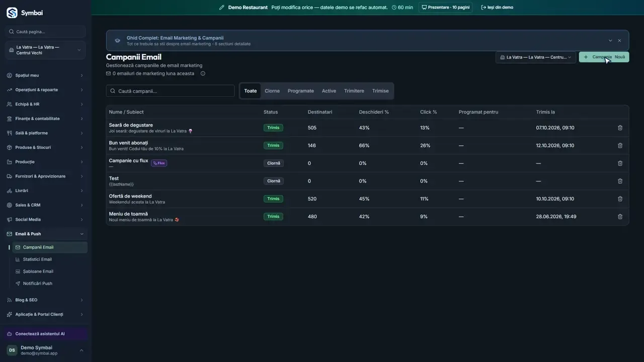Screen dimensions: 644x362
Task: Expand Sales & CRM section
Action: point(45,205)
